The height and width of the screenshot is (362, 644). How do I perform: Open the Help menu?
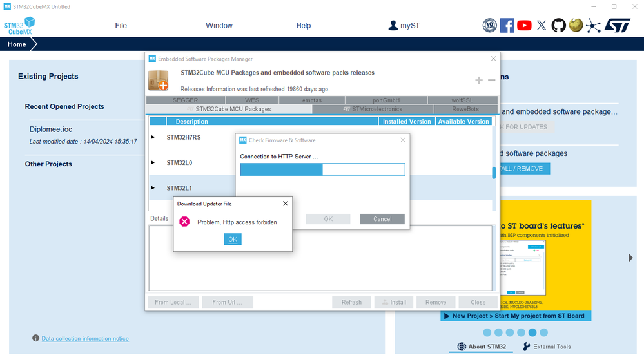coord(304,26)
